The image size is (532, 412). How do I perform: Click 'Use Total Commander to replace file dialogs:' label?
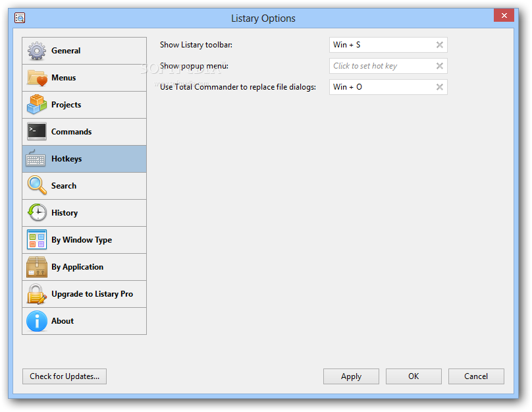[238, 87]
